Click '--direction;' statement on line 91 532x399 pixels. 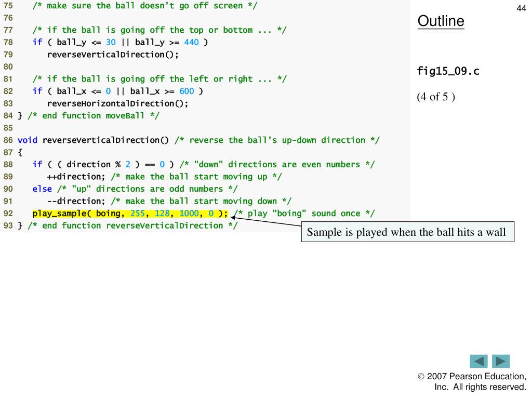click(x=76, y=201)
